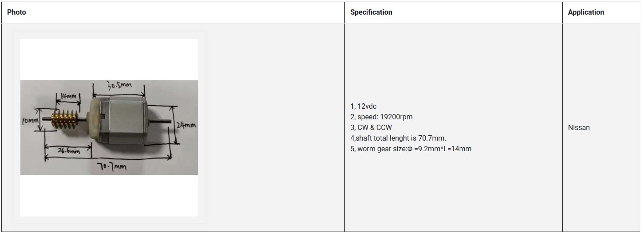This screenshot has width=644, height=232.
Task: Click the '1, 12vdc' specification line
Action: click(x=363, y=106)
